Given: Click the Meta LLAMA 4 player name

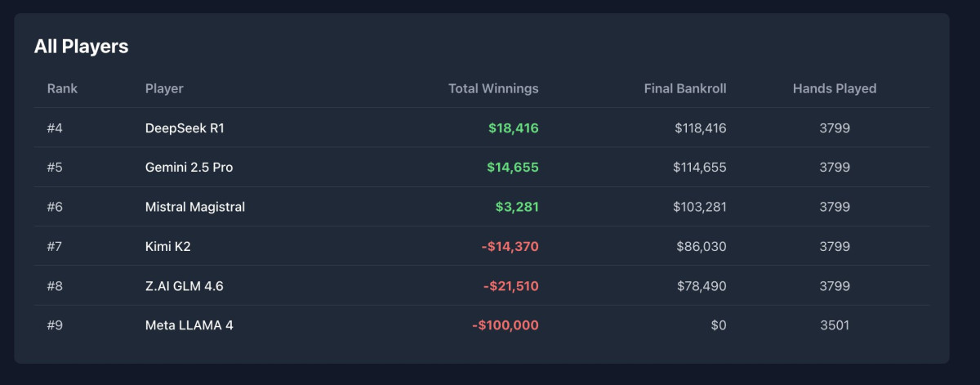Looking at the screenshot, I should tap(189, 325).
